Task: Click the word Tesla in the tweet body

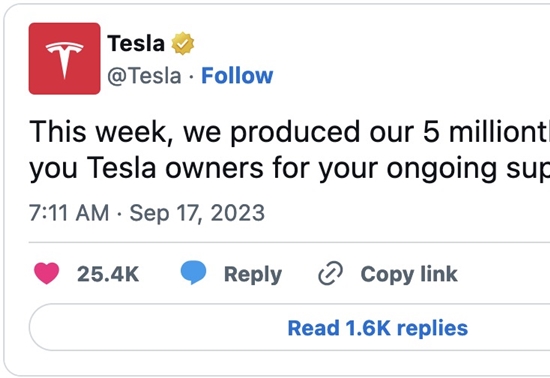Action: (121, 168)
